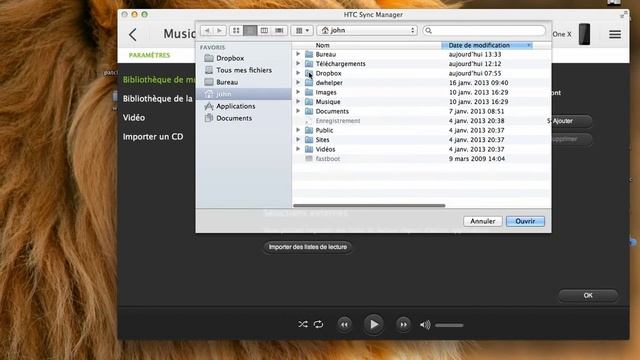Image resolution: width=640 pixels, height=360 pixels.
Task: Navigate forward in the file dialog
Action: (220, 31)
